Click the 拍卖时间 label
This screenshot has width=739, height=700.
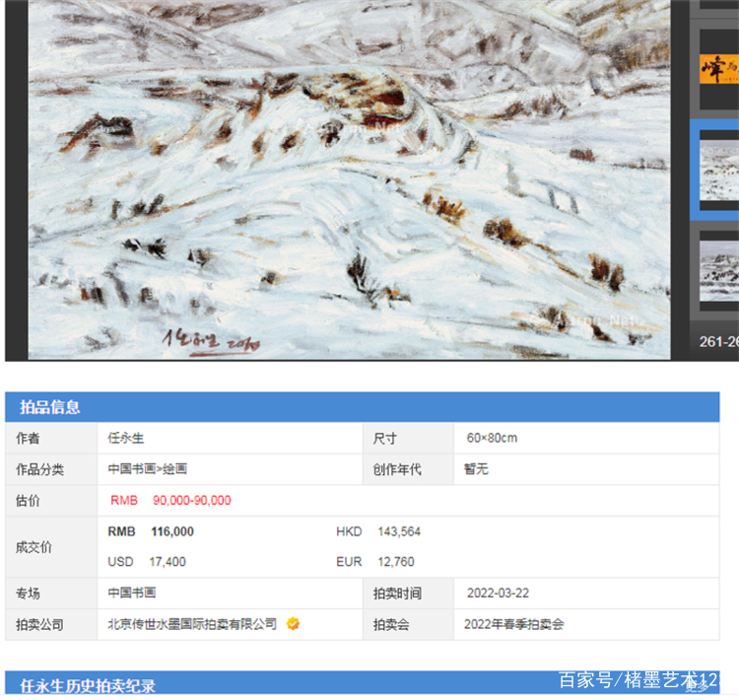397,594
